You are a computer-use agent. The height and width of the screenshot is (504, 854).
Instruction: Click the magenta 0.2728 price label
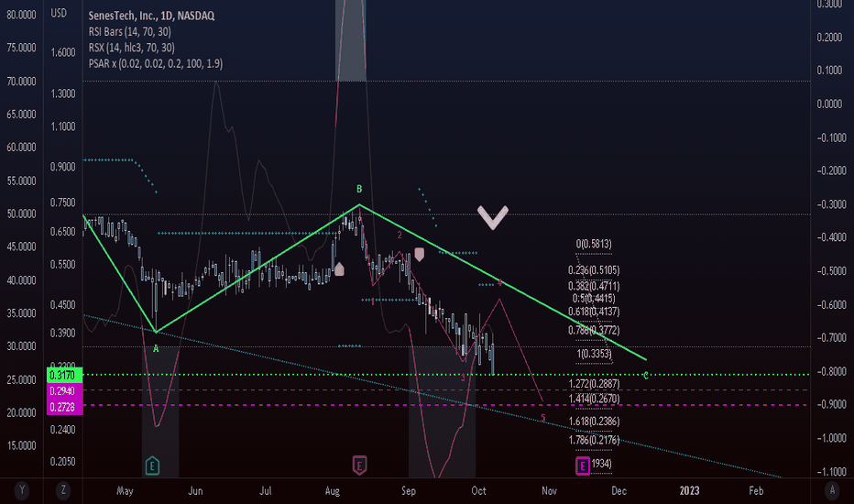(65, 407)
